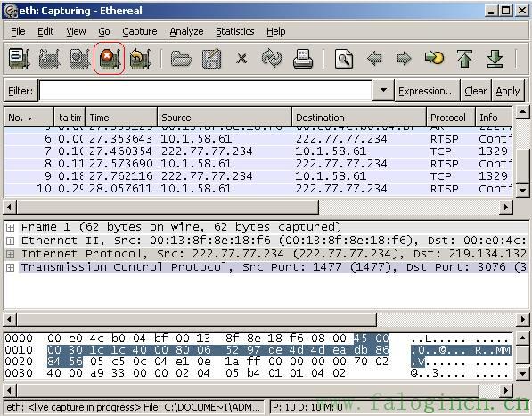Open capture options toolbar icon
532x416 pixels.
point(50,58)
